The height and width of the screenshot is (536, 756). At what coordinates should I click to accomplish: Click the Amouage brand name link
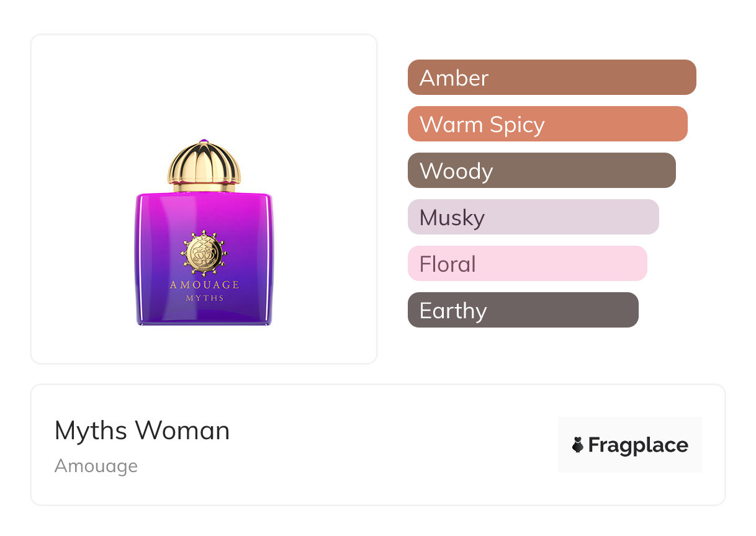tap(96, 466)
